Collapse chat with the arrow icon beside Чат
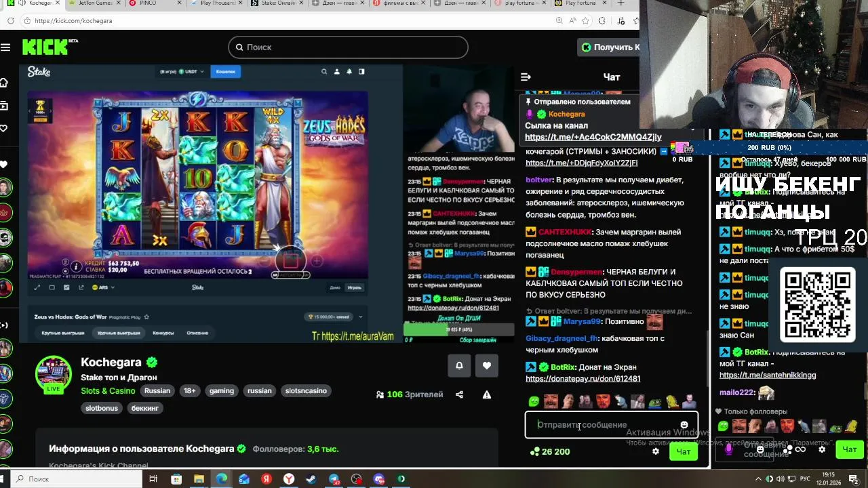Image resolution: width=868 pixels, height=488 pixels. [x=526, y=77]
